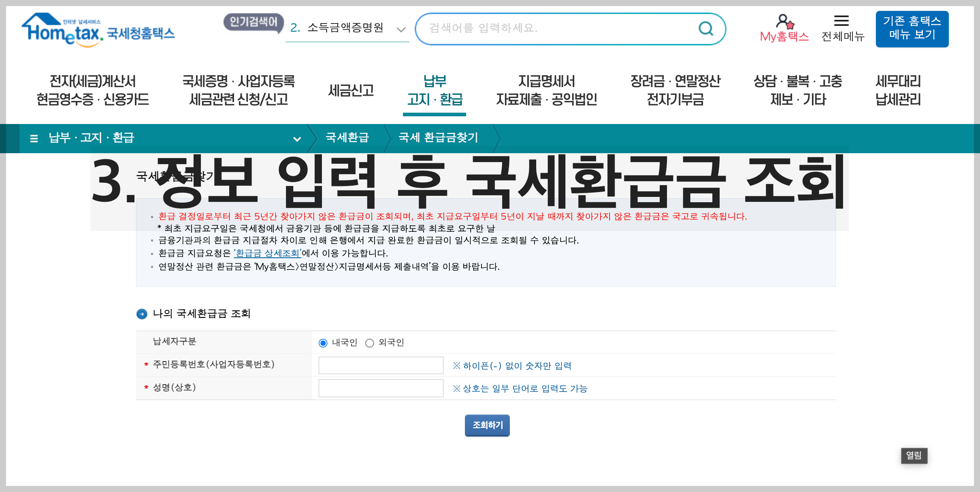Click the 인기검색어 badge

click(x=253, y=22)
